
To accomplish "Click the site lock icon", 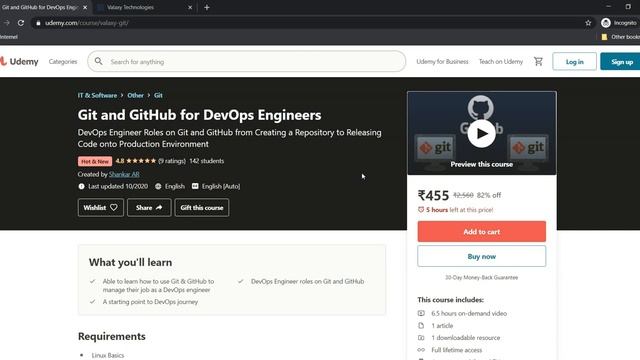I will [38, 23].
